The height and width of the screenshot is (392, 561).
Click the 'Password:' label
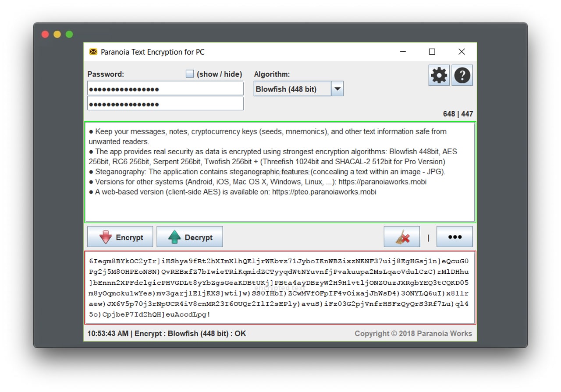coord(106,74)
